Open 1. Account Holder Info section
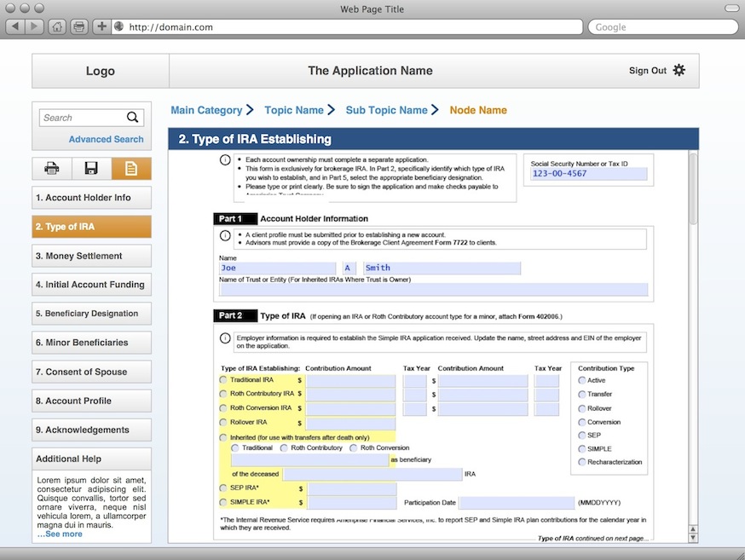 click(92, 198)
